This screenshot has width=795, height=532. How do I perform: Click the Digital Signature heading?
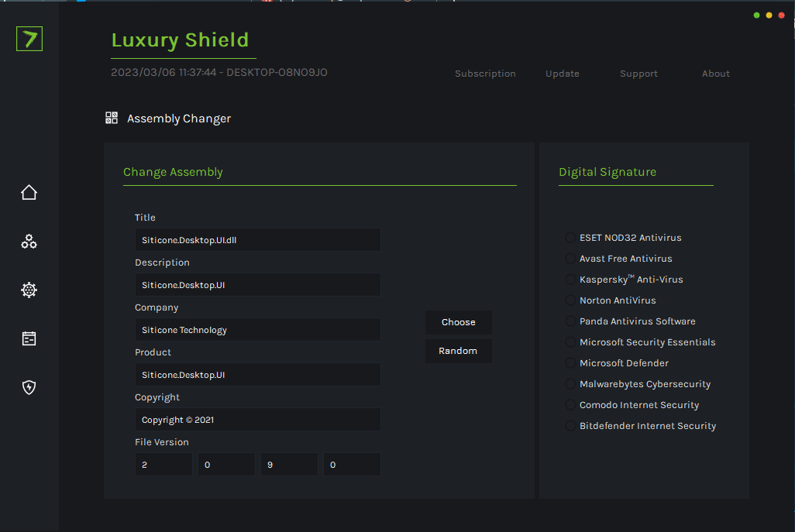(607, 172)
